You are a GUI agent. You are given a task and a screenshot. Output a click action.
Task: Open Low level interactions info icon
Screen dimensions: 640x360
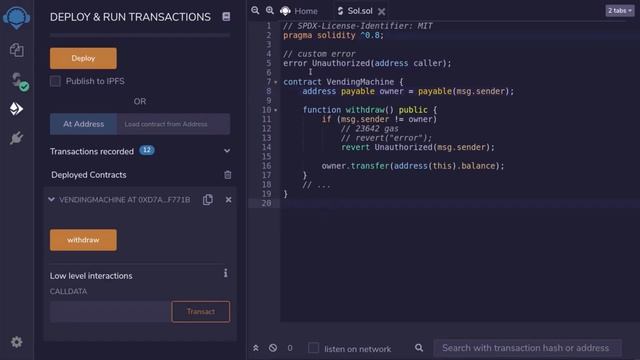tap(225, 273)
